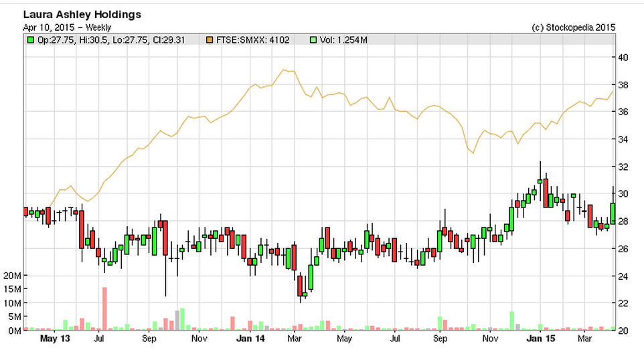Viewport: 644px width, 356px height.
Task: Click the '0M' volume axis label
Action: [x=14, y=331]
